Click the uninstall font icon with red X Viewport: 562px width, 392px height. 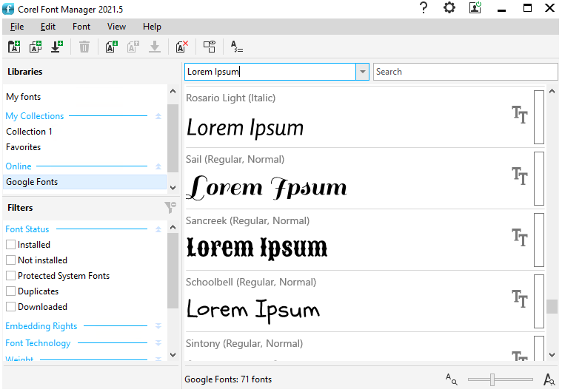click(182, 47)
